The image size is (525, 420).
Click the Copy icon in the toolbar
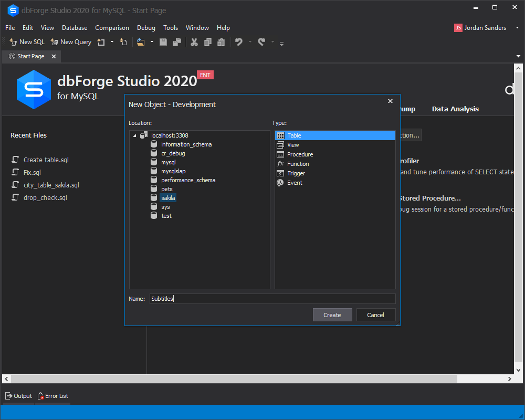(x=207, y=42)
